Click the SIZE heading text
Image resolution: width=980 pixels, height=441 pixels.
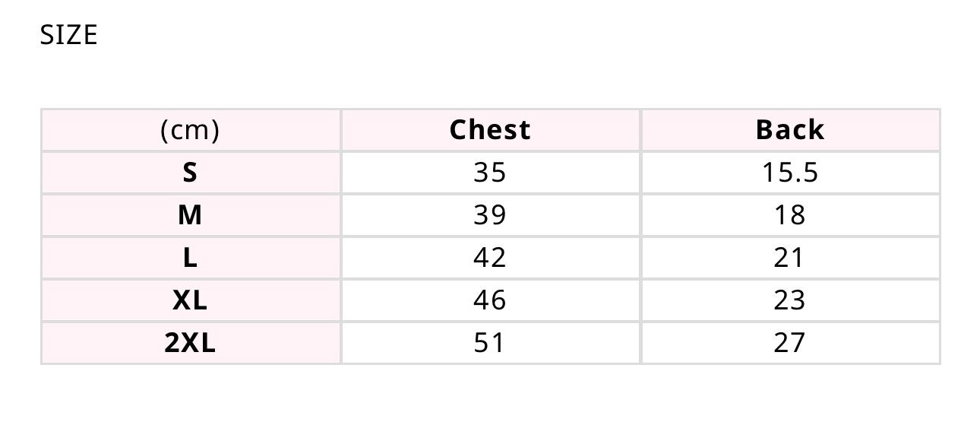(68, 35)
